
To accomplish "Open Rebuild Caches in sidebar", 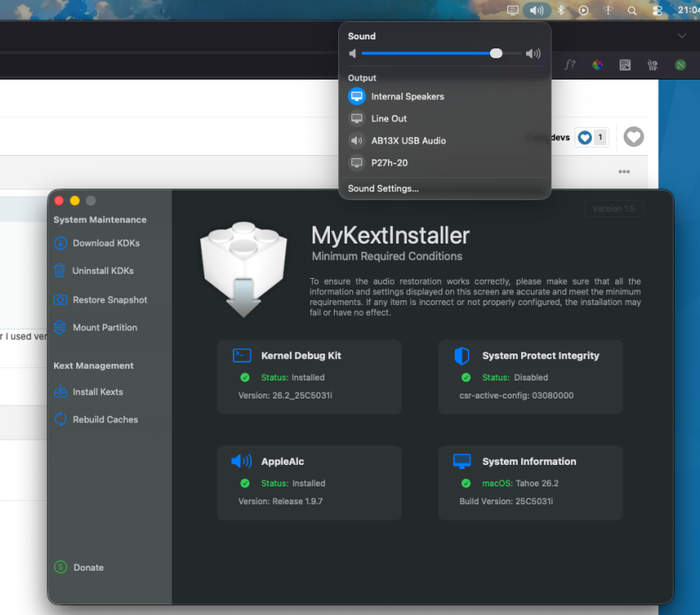I will click(x=95, y=419).
